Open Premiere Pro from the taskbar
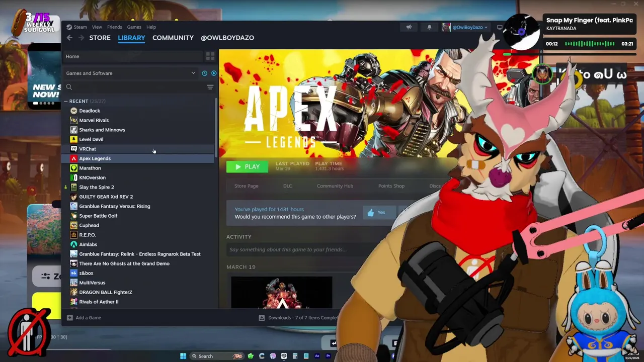The width and height of the screenshot is (644, 362). pyautogui.click(x=328, y=356)
